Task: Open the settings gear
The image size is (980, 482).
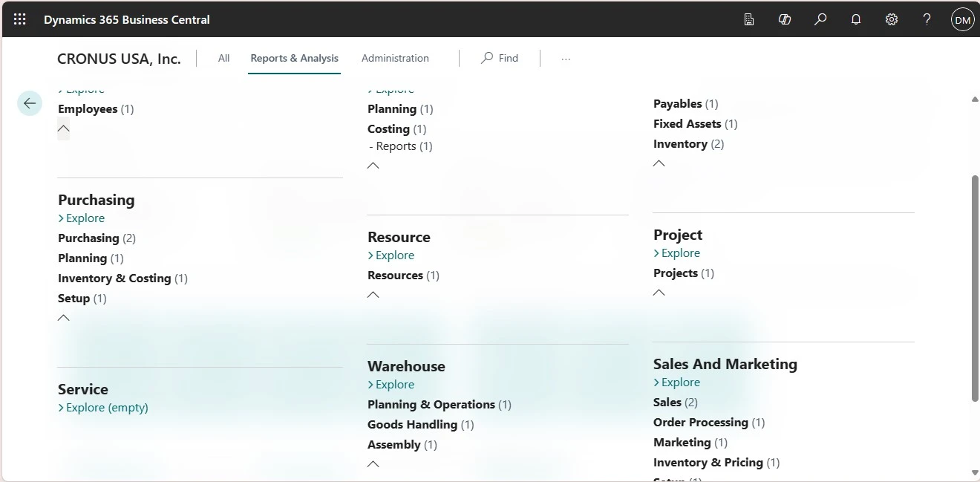Action: 892,20
